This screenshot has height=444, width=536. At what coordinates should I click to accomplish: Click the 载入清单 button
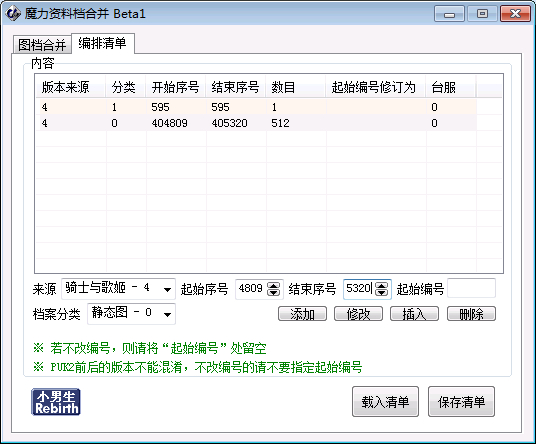[x=385, y=402]
